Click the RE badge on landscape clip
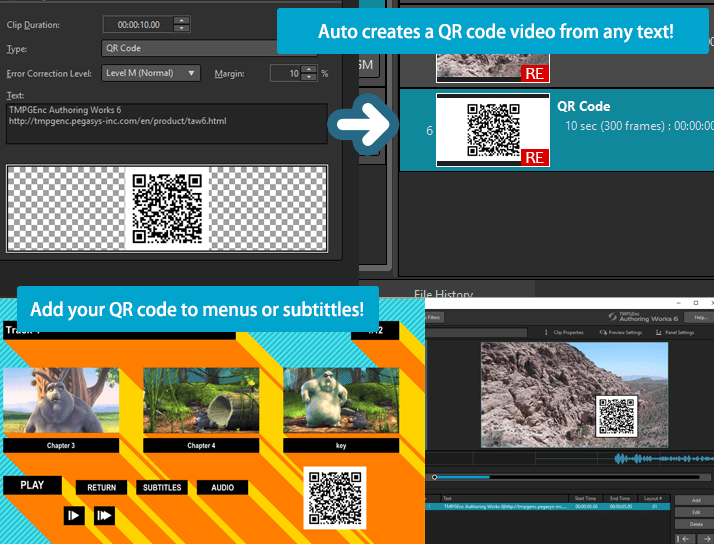 point(535,73)
